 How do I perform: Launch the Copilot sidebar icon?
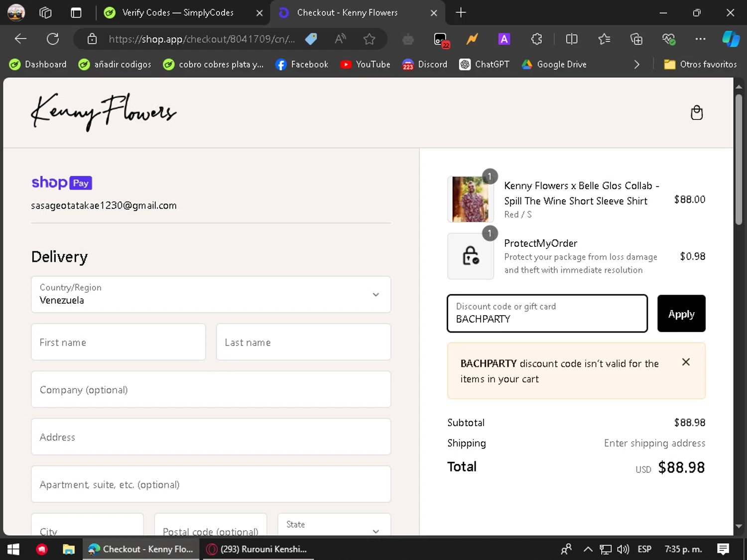[x=731, y=39]
